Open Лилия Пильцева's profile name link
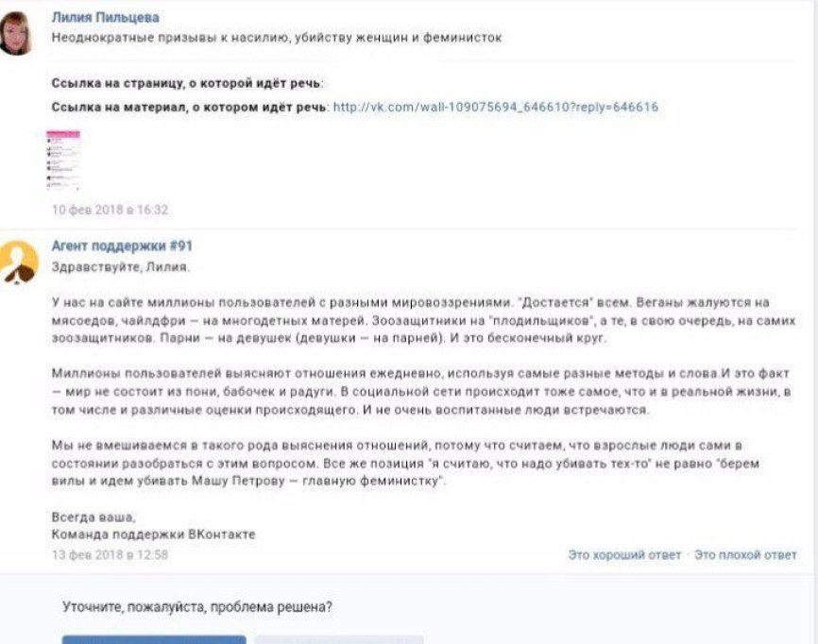Screen dimensions: 818x644 [x=105, y=18]
